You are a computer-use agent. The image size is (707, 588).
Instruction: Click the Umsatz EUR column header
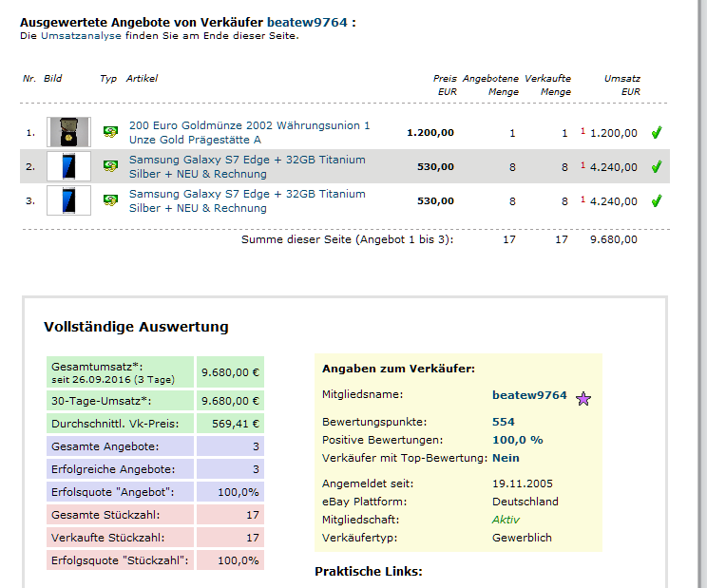click(622, 85)
